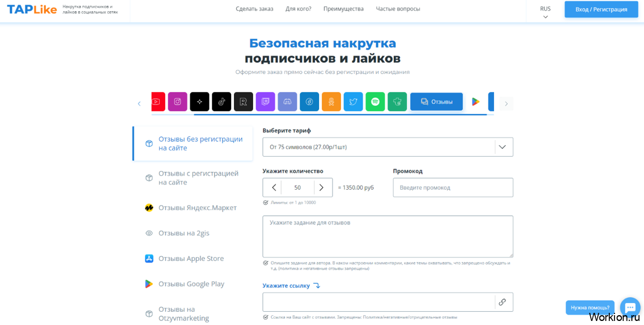Open the Twitter services tile
Viewport: 644px width, 325px height.
[x=353, y=102]
